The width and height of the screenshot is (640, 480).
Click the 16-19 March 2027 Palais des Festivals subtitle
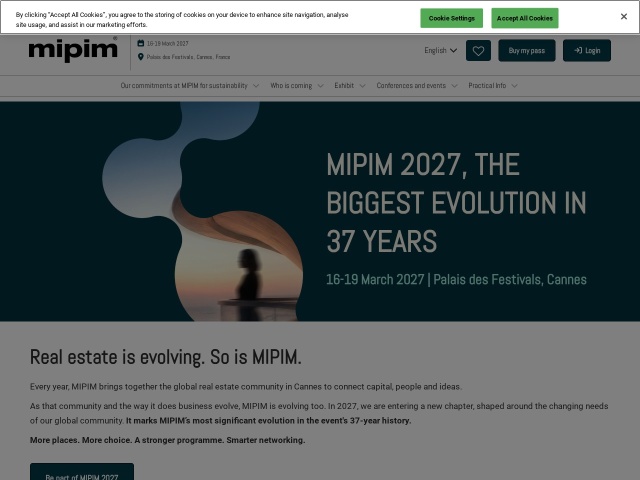[x=456, y=280]
